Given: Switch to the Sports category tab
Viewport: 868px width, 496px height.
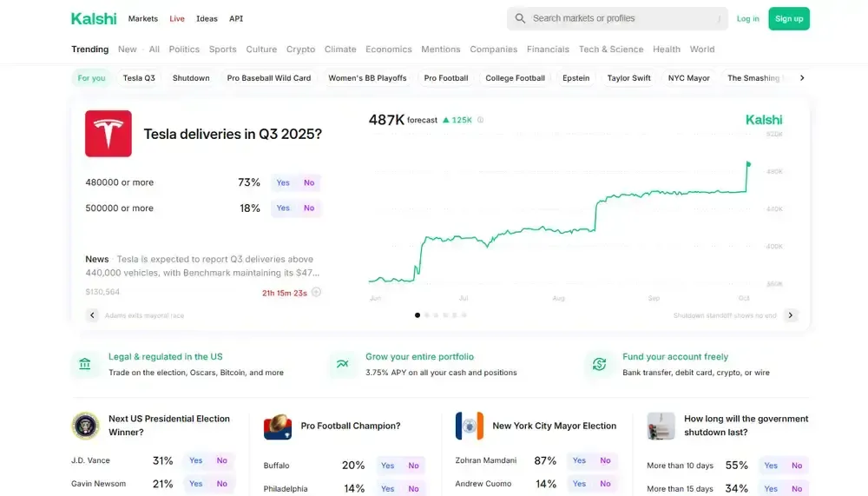Looking at the screenshot, I should pyautogui.click(x=222, y=50).
